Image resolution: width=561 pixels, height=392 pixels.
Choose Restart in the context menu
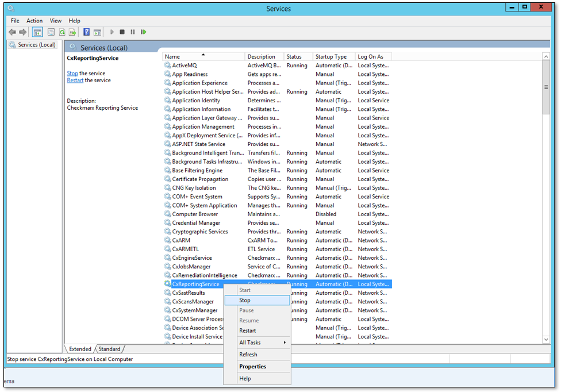point(258,330)
